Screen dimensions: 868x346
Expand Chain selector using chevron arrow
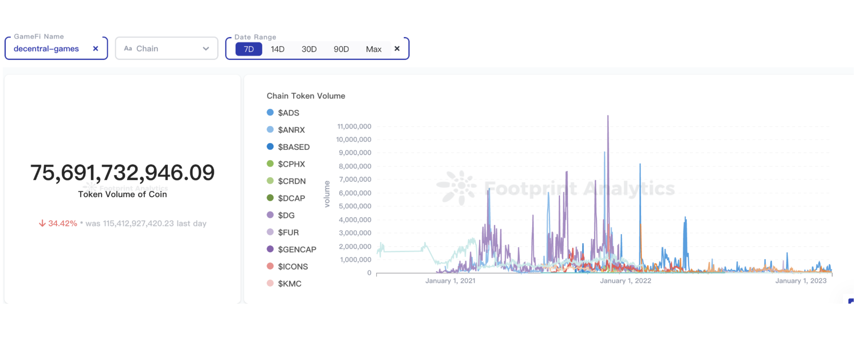[x=206, y=48]
